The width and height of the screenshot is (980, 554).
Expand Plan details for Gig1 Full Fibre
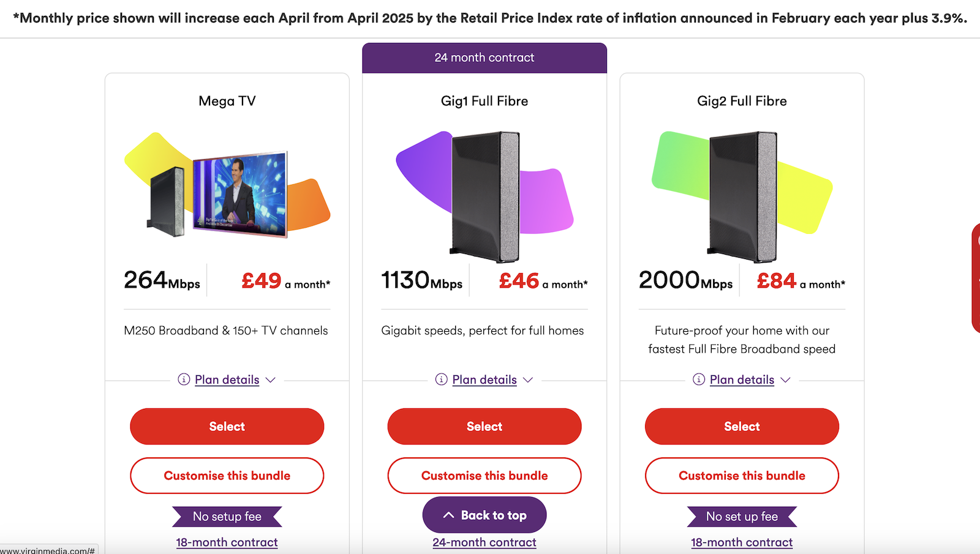(x=484, y=380)
